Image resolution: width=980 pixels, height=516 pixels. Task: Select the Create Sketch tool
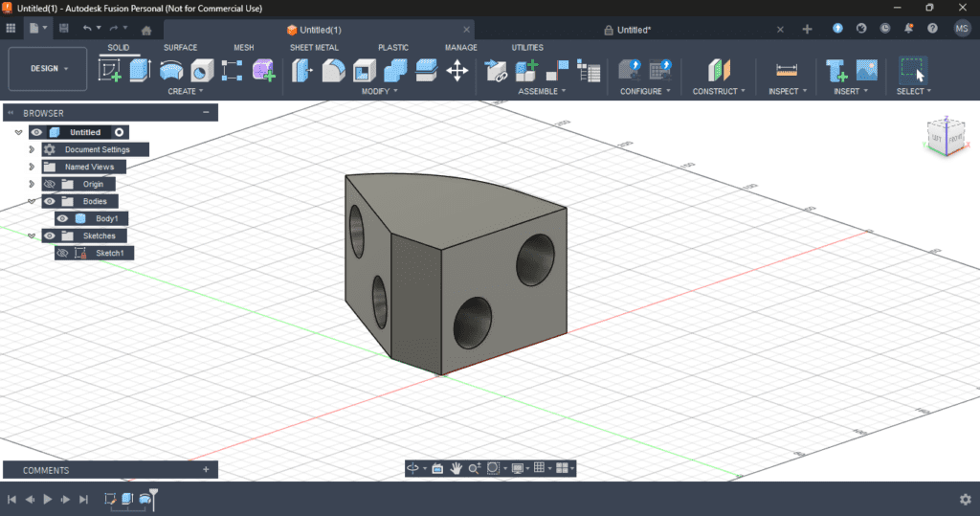point(110,70)
